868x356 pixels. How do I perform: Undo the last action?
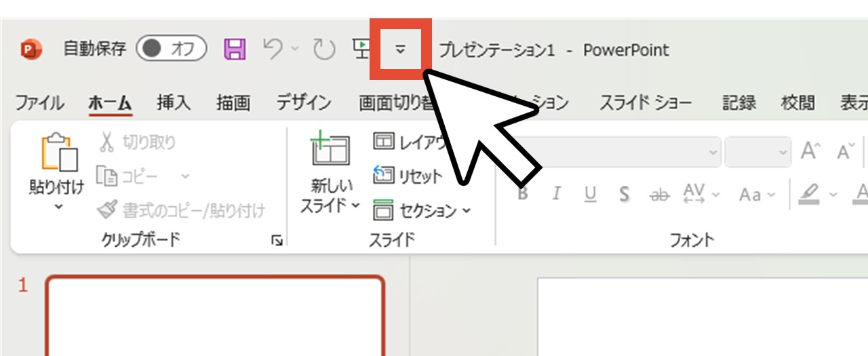pos(273,49)
